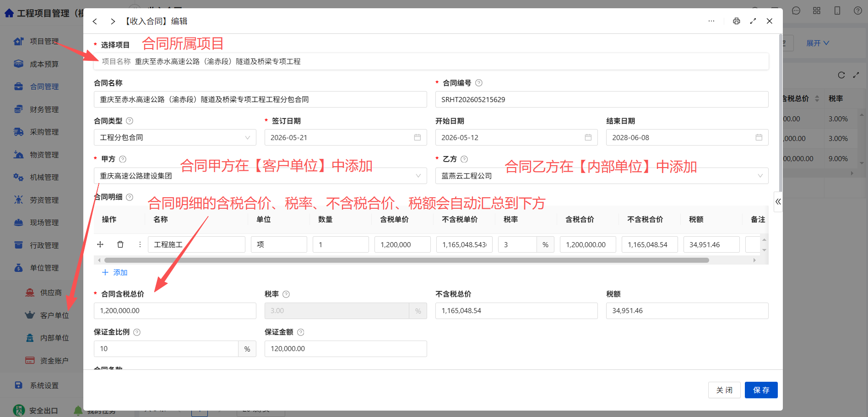The image size is (868, 417).
Task: Open the more options ellipsis in dialog header
Action: 711,21
